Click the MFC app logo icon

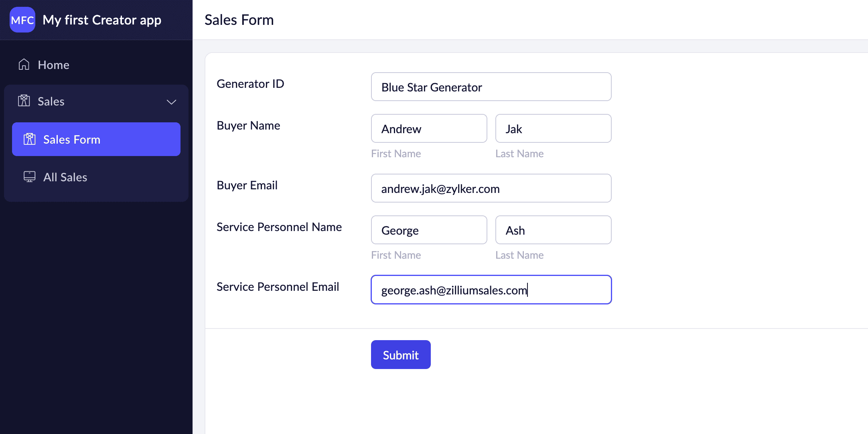[x=22, y=20]
